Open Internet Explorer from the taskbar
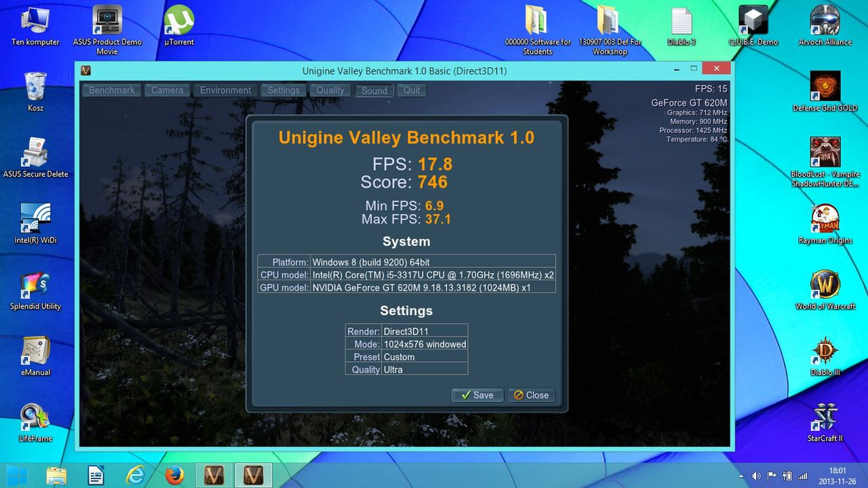 136,474
